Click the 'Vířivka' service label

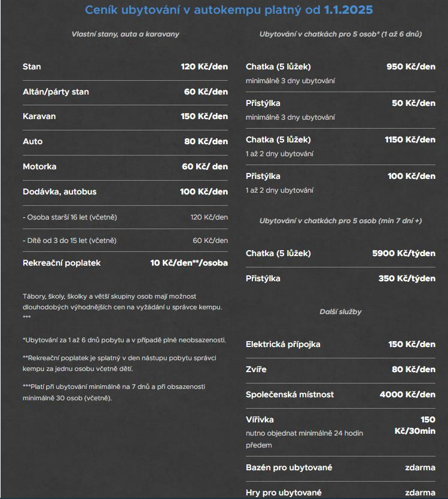(x=260, y=420)
